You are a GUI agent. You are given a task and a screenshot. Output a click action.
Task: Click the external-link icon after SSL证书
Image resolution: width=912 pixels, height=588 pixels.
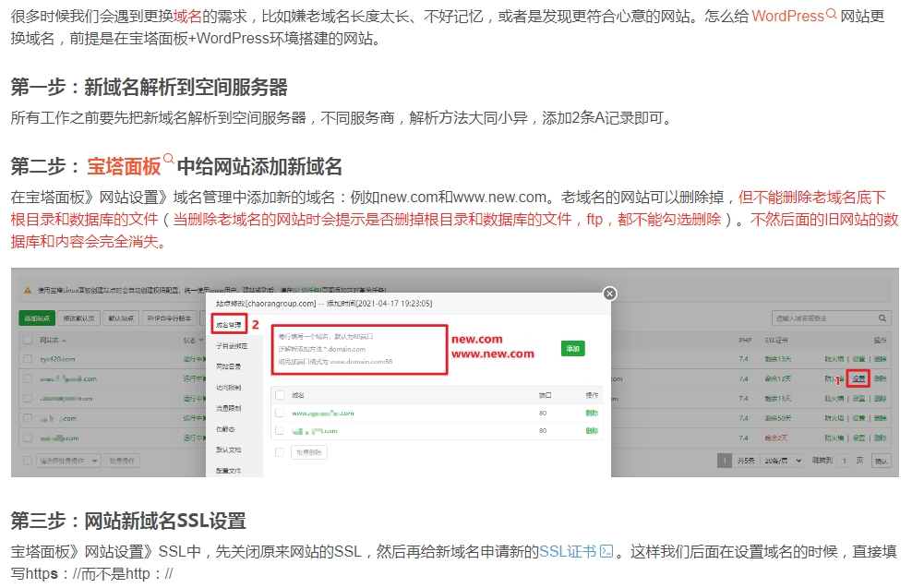[x=606, y=551]
